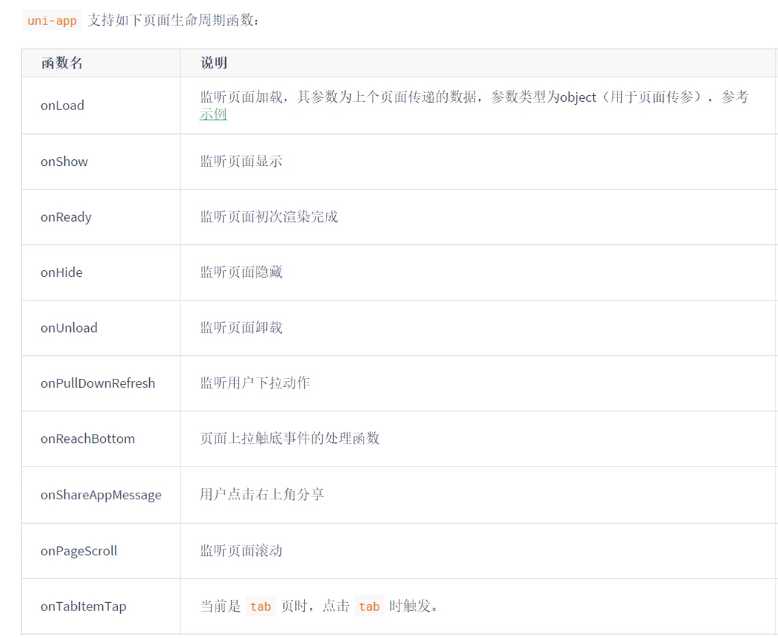Click the onShareAppMessage function name cell
This screenshot has height=638, width=778.
(x=101, y=495)
